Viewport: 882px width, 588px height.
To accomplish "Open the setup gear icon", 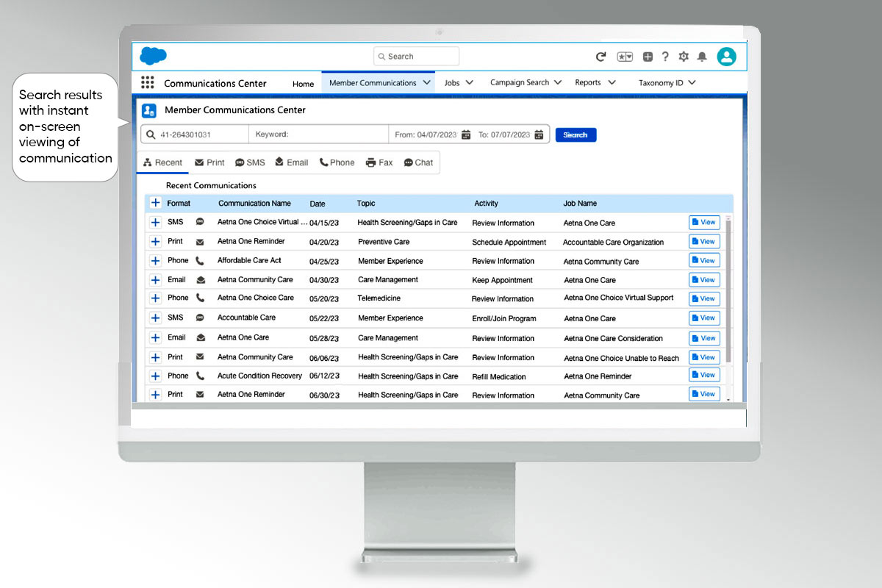I will pos(684,57).
